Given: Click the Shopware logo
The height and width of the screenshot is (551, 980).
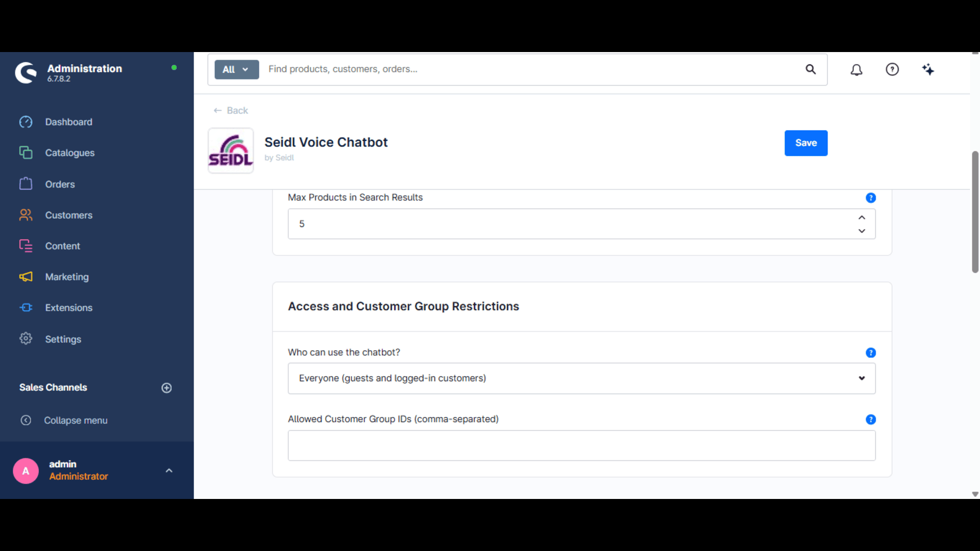Looking at the screenshot, I should [x=26, y=72].
